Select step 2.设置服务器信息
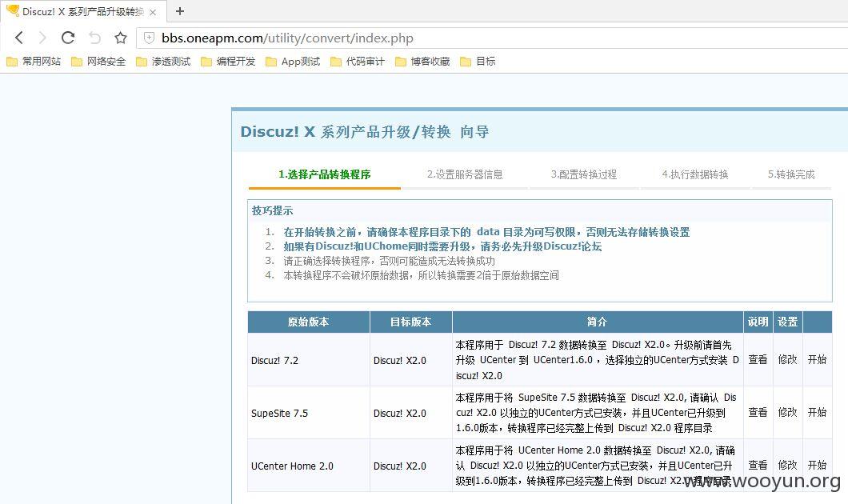 click(465, 174)
